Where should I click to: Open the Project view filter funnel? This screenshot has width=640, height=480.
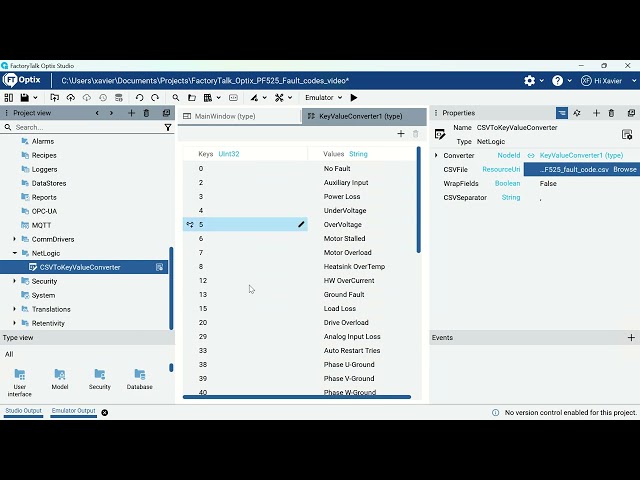pyautogui.click(x=168, y=128)
